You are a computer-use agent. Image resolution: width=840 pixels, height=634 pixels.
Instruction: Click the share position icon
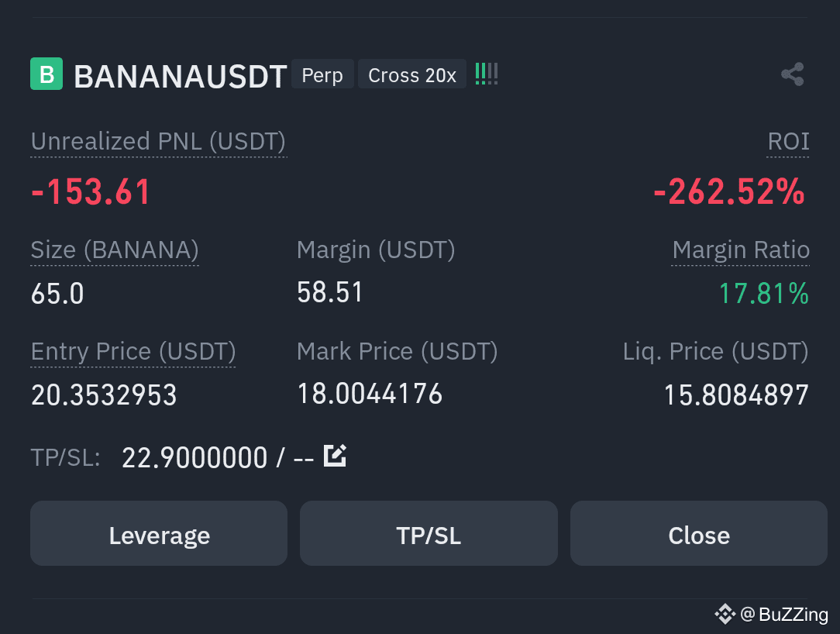click(x=792, y=74)
